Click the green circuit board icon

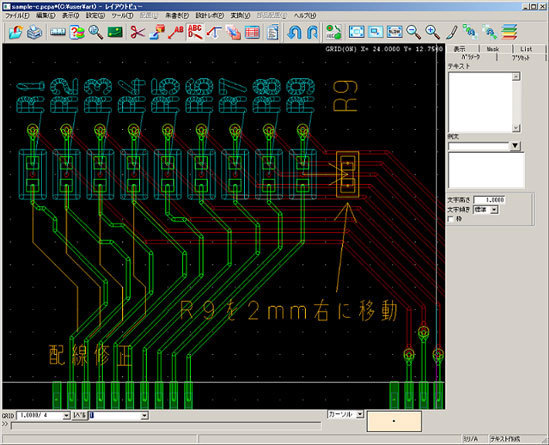pyautogui.click(x=115, y=32)
